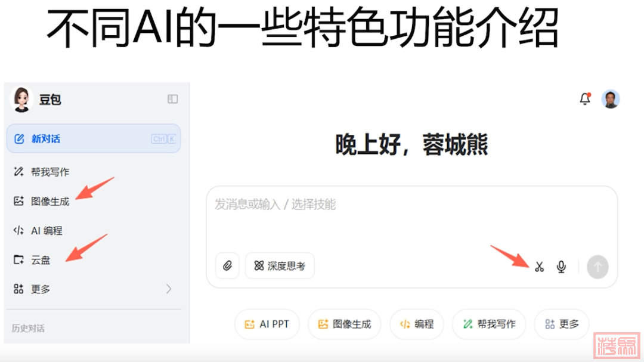Click the paperclip attachment icon
This screenshot has width=644, height=362.
point(227,266)
